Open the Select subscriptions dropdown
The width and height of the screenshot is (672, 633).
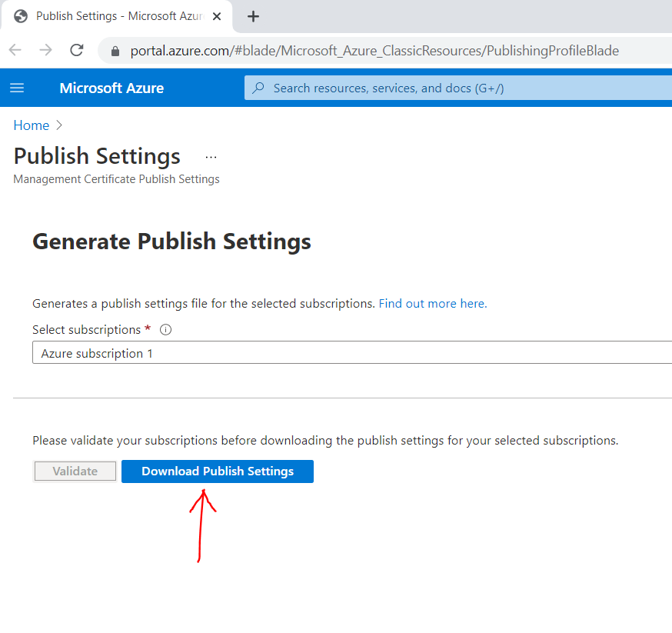(x=352, y=352)
